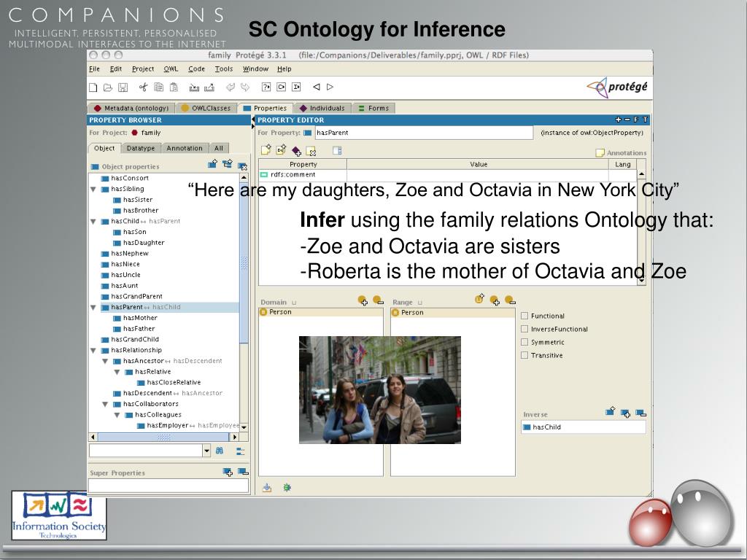747x560 pixels.
Task: Switch to the Datatype properties tab
Action: tap(141, 148)
